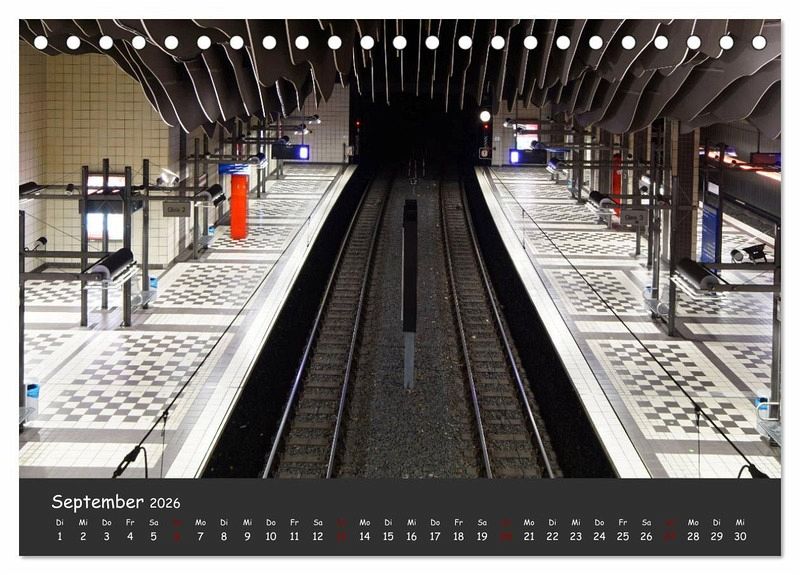Select day 21 in the calendar row
Image resolution: width=800 pixels, height=575 pixels.
click(x=529, y=536)
